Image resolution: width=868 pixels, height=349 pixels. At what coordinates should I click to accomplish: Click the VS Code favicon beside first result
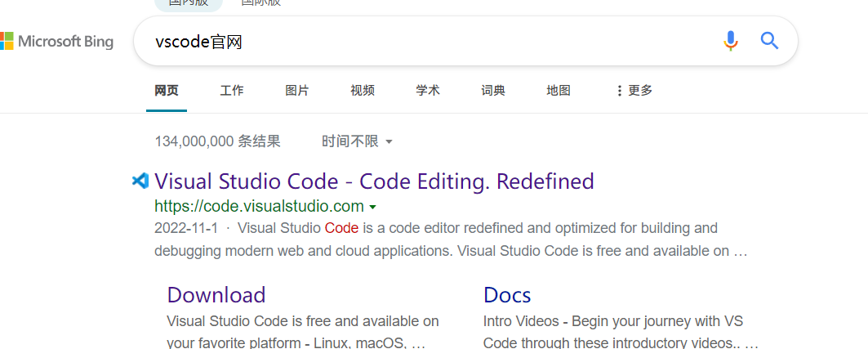140,181
